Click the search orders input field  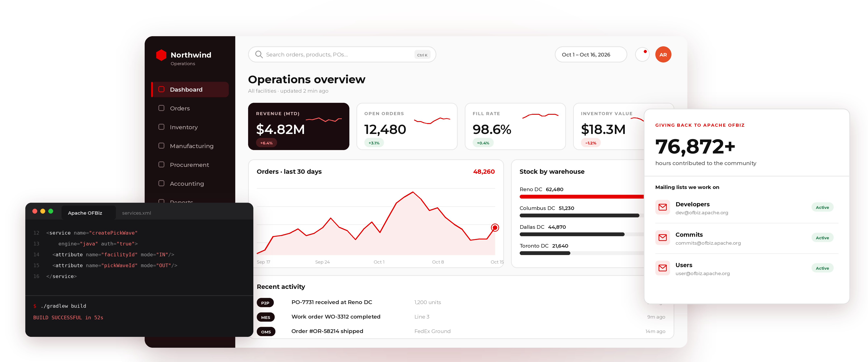[342, 54]
